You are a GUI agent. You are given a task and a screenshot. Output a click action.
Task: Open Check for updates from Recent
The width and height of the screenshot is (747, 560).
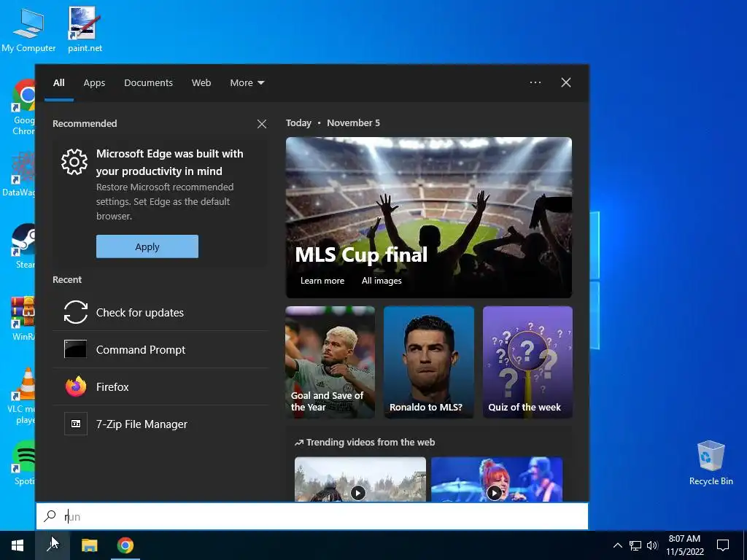click(x=160, y=312)
